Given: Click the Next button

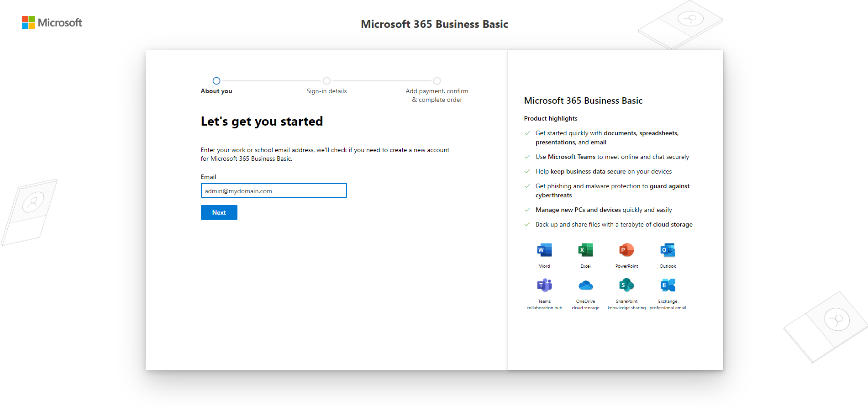Looking at the screenshot, I should click(219, 212).
